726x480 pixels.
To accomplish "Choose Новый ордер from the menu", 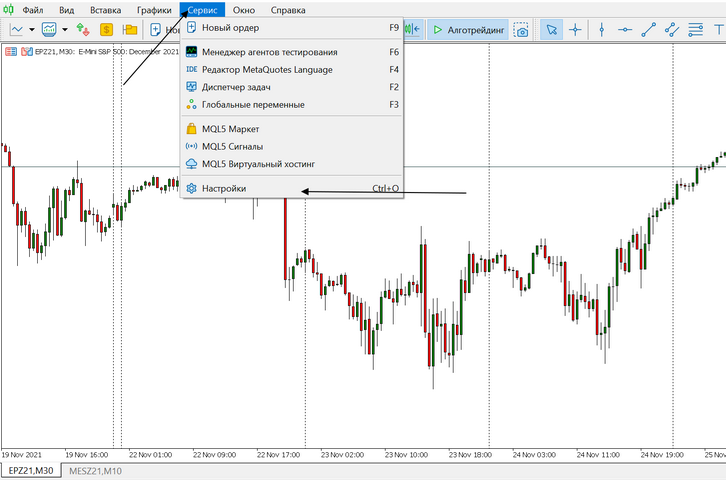I will point(292,28).
